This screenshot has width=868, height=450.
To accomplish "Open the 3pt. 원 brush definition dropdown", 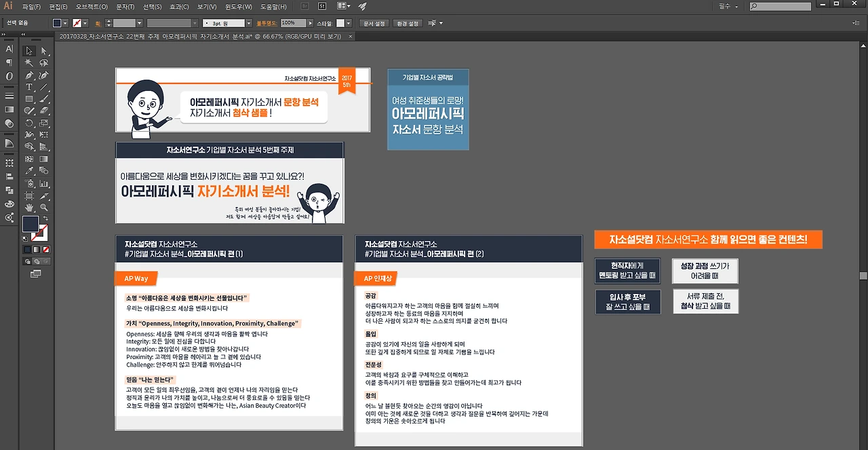I will click(x=249, y=23).
